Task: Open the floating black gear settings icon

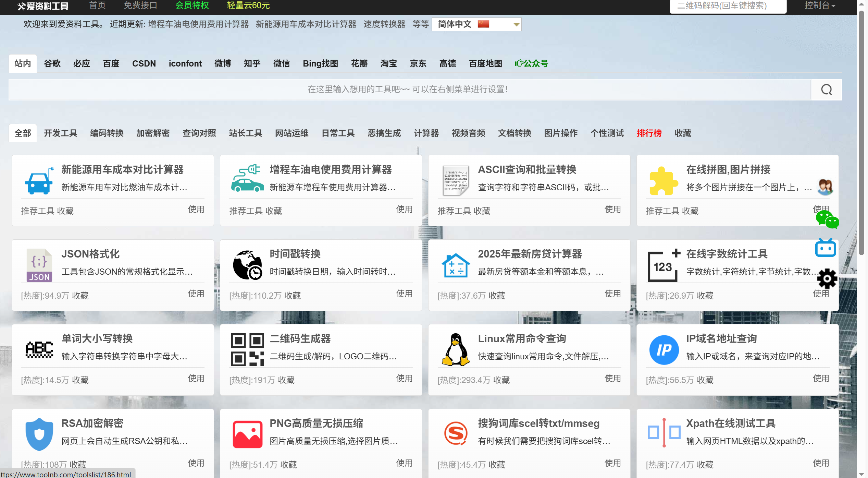Action: (827, 278)
